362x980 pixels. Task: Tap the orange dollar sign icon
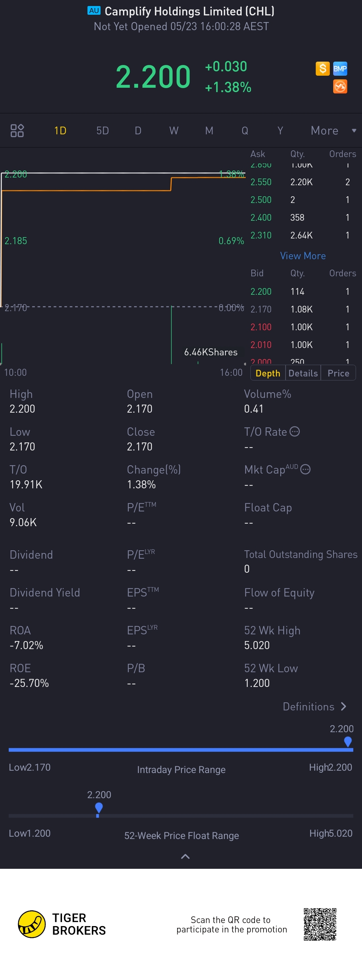pyautogui.click(x=322, y=68)
